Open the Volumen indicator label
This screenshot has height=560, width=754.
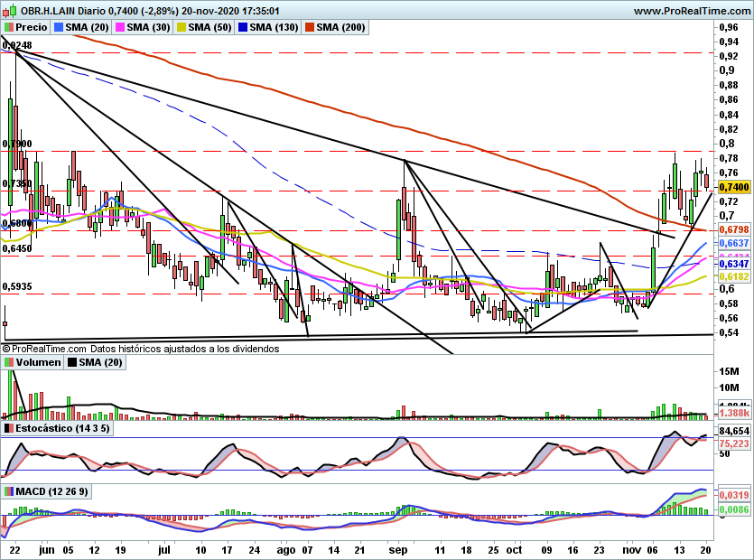click(38, 362)
